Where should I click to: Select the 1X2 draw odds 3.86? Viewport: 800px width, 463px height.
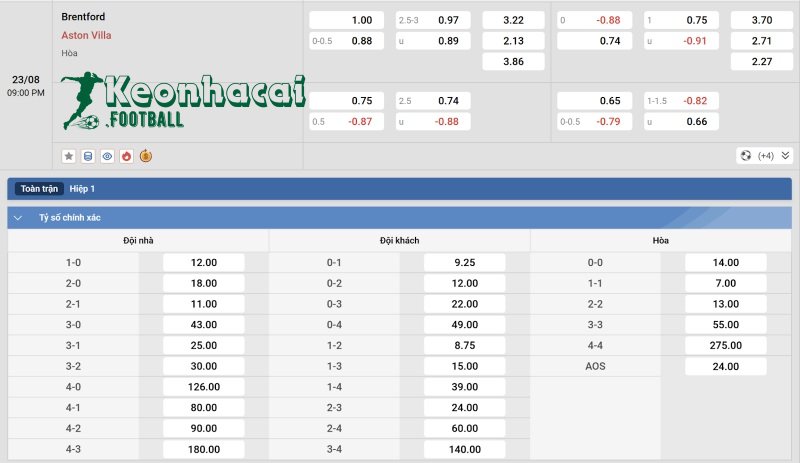tap(513, 61)
